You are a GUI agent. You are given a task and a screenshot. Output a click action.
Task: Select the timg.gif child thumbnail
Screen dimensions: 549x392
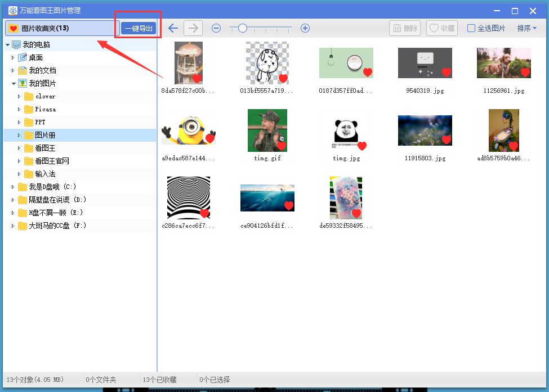tap(267, 130)
